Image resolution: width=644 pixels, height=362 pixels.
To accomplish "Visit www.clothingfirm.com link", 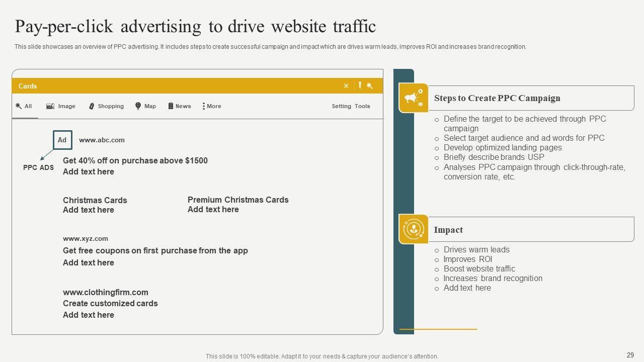I will point(105,292).
